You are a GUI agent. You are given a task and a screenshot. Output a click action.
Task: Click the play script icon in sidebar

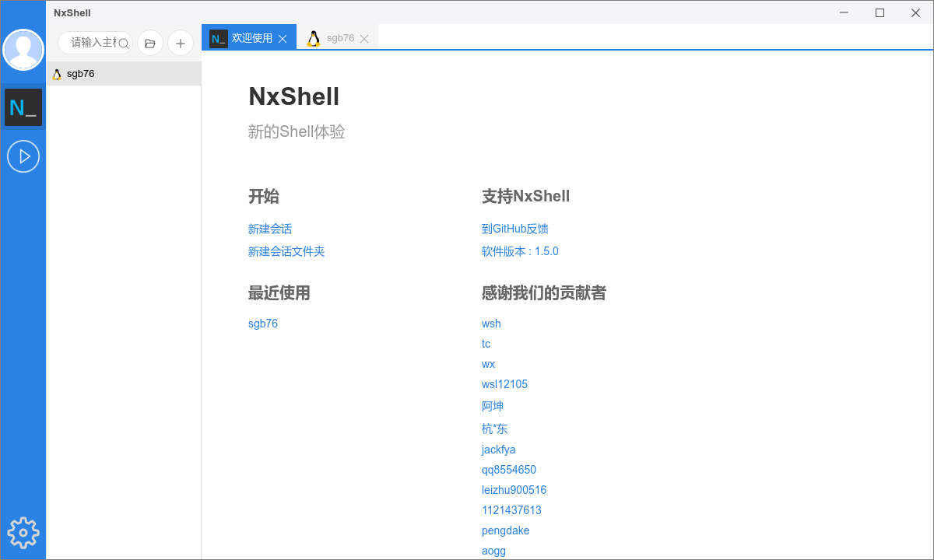tap(23, 156)
